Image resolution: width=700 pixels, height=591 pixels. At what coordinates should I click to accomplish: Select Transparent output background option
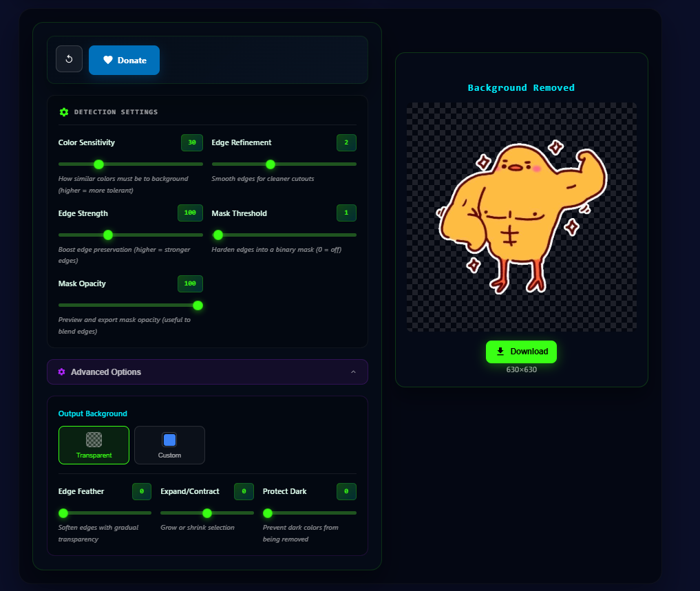click(94, 445)
